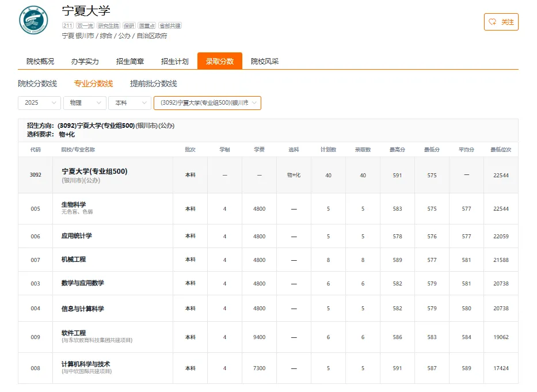Click the 最高分 column header

pos(397,150)
